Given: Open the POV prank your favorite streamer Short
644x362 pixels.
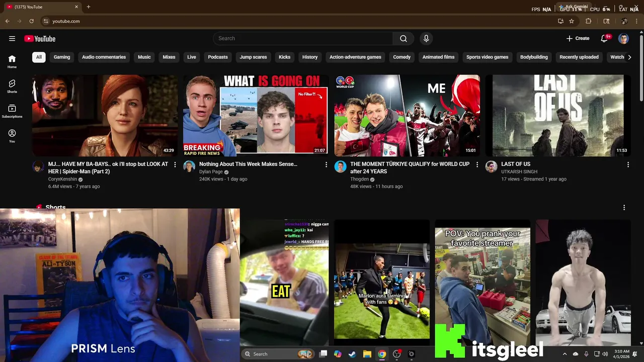Looking at the screenshot, I should point(482,283).
